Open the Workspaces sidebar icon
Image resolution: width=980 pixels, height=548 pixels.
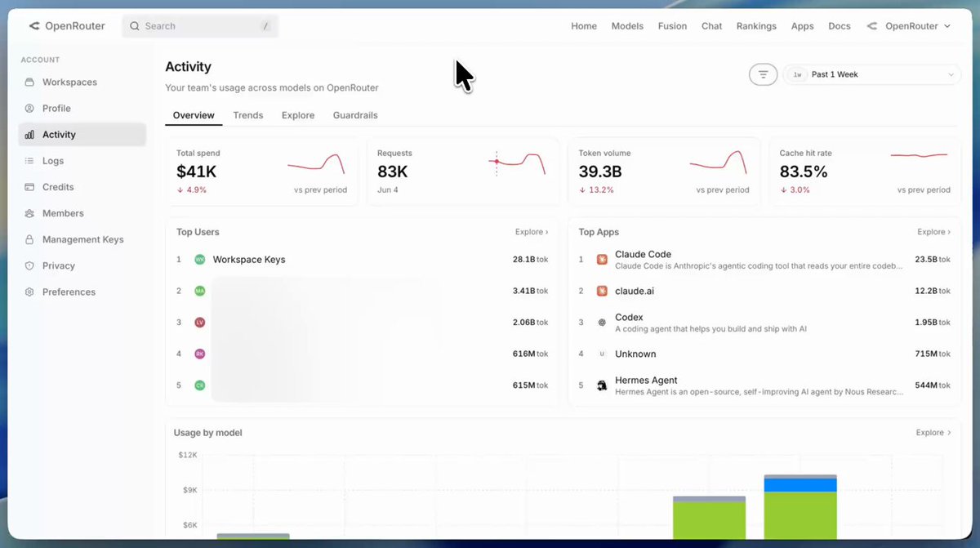click(29, 82)
